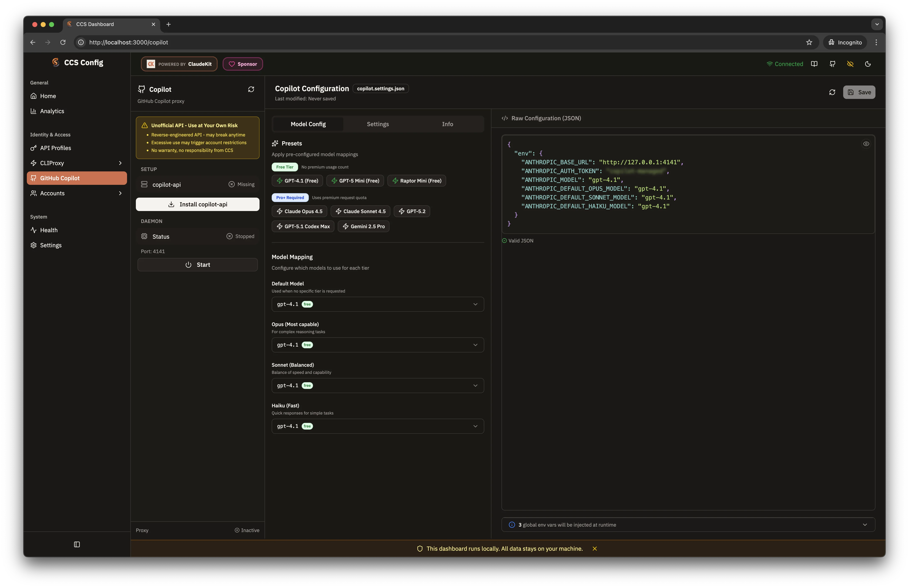Start the daemon with the Start button

coord(197,264)
